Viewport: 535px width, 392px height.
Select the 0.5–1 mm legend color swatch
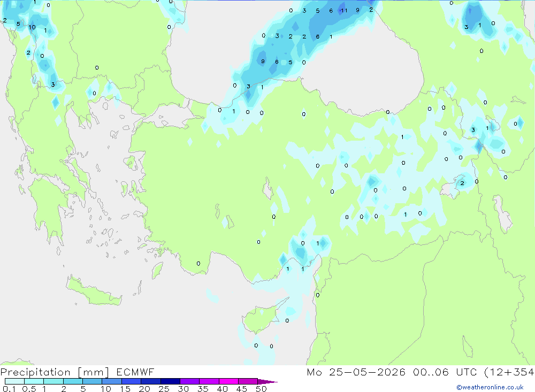pos(34,381)
